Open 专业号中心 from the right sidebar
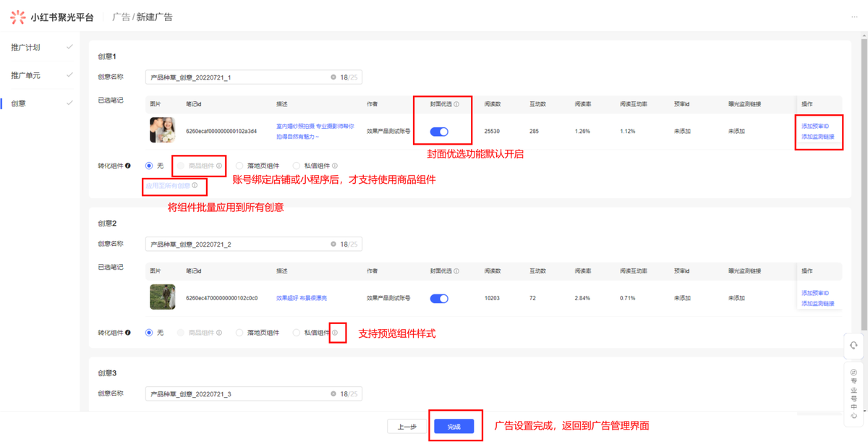 tap(854, 393)
